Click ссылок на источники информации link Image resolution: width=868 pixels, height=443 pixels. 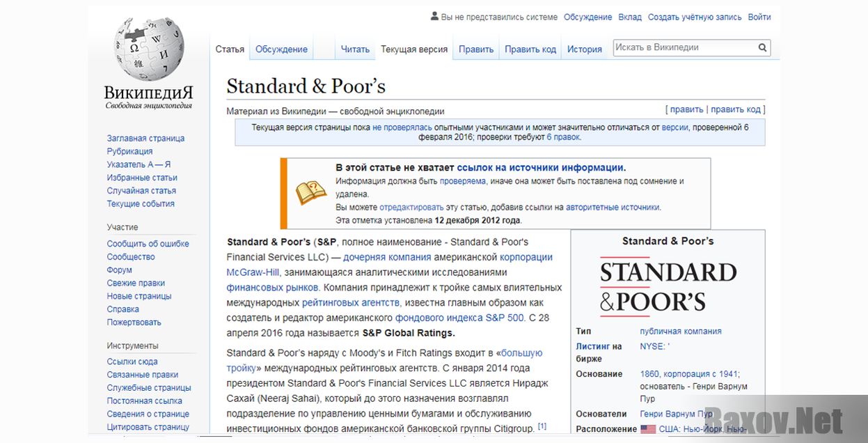pyautogui.click(x=539, y=168)
